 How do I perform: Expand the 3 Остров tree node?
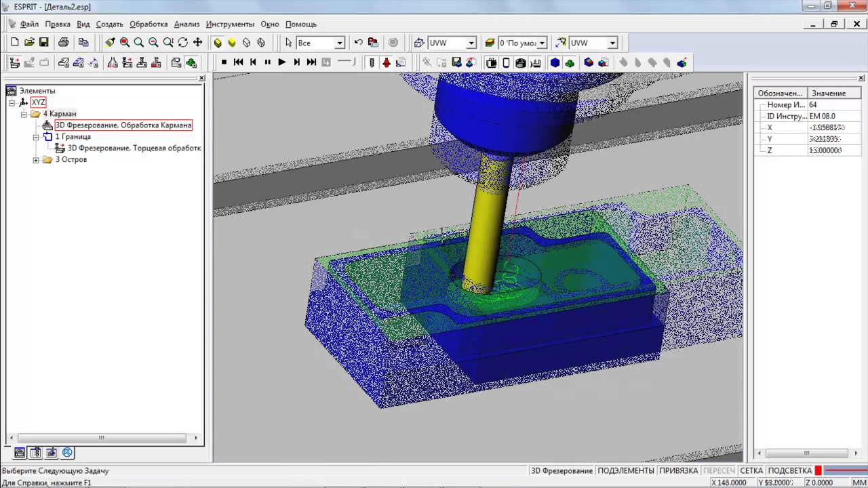click(35, 159)
